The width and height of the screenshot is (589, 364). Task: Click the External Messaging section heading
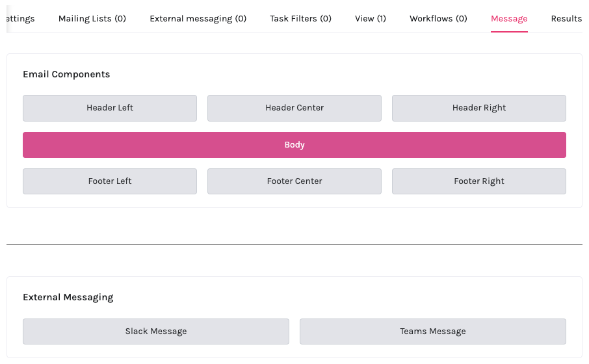[68, 297]
